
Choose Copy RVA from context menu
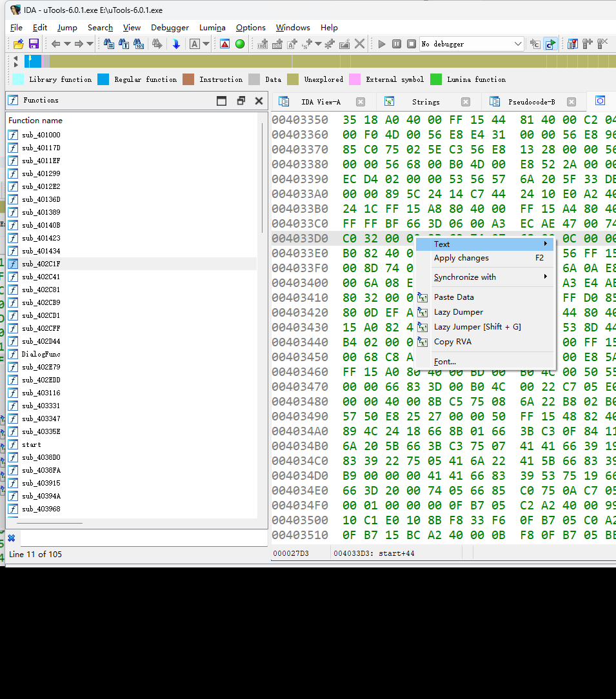pyautogui.click(x=452, y=342)
